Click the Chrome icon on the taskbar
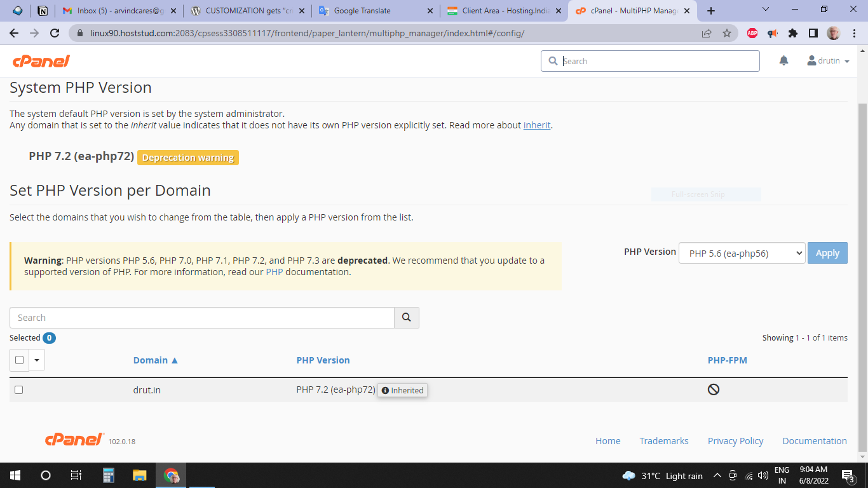868x488 pixels. 171,475
